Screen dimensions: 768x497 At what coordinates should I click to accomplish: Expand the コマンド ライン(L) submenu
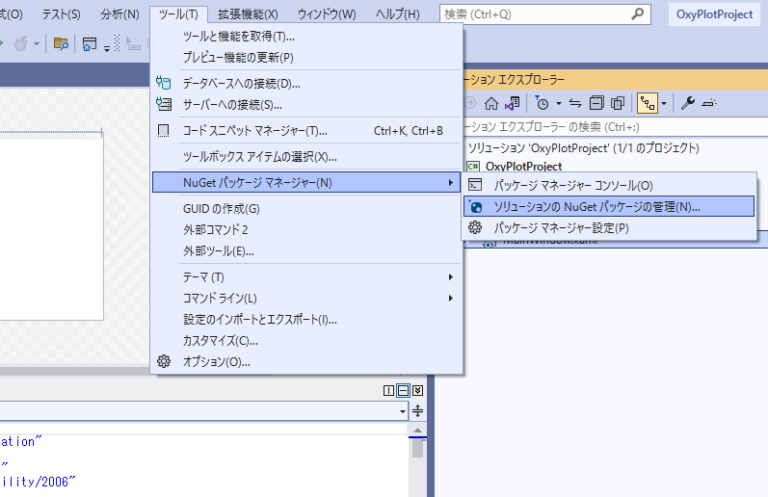pos(307,298)
